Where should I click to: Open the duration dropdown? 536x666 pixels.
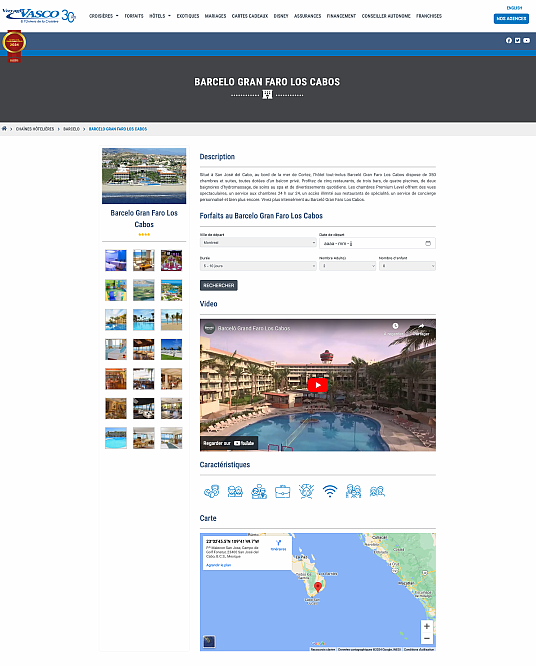pos(258,266)
